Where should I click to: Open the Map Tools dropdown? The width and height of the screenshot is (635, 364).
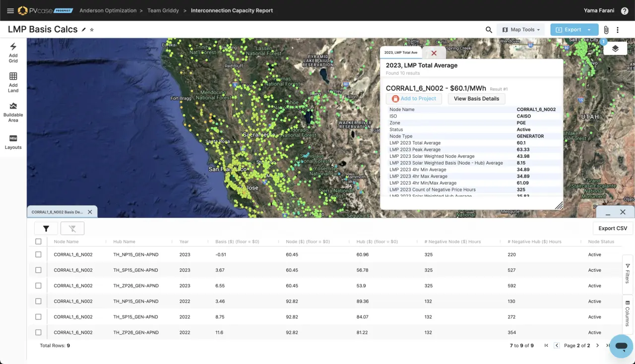(521, 30)
